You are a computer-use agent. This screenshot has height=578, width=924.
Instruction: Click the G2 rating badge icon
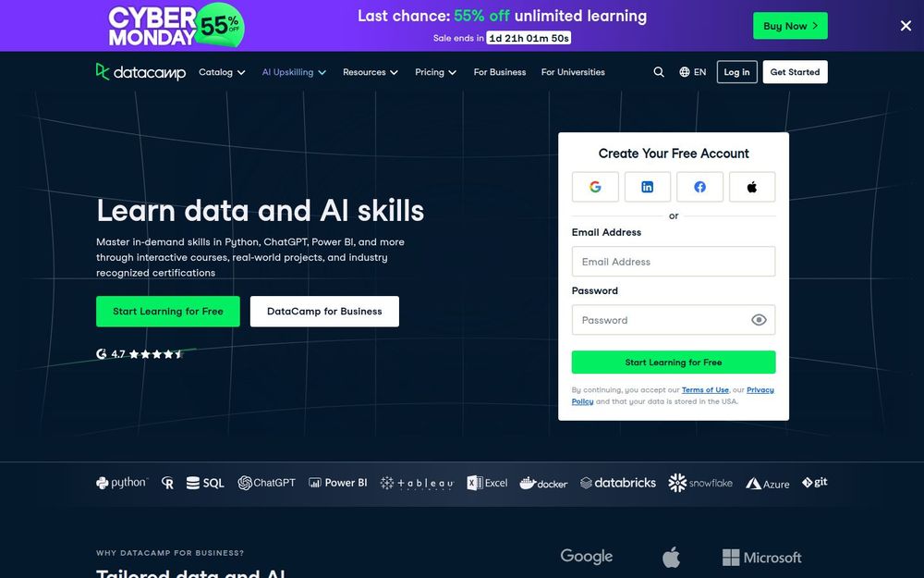coord(102,354)
